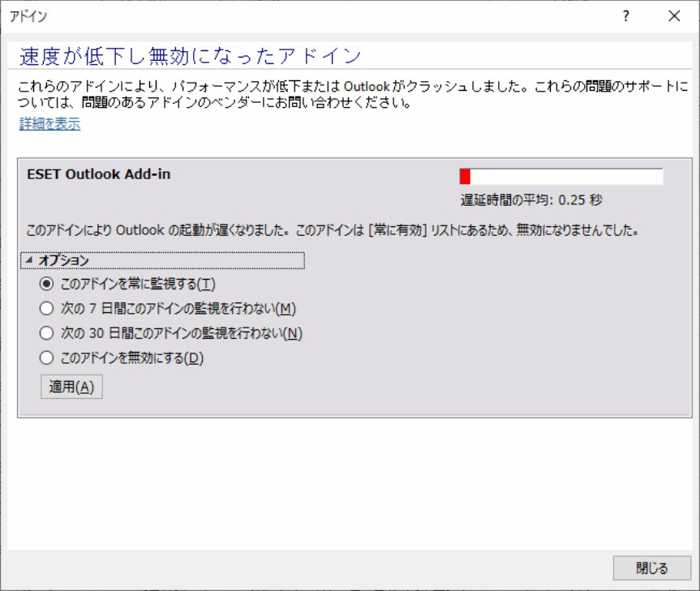This screenshot has height=591, width=700.
Task: Click the Outlook の起動が遅くなりました message
Action: pyautogui.click(x=333, y=230)
